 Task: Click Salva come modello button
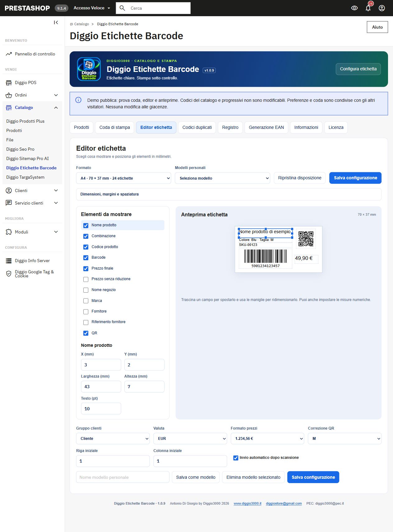coord(196,477)
